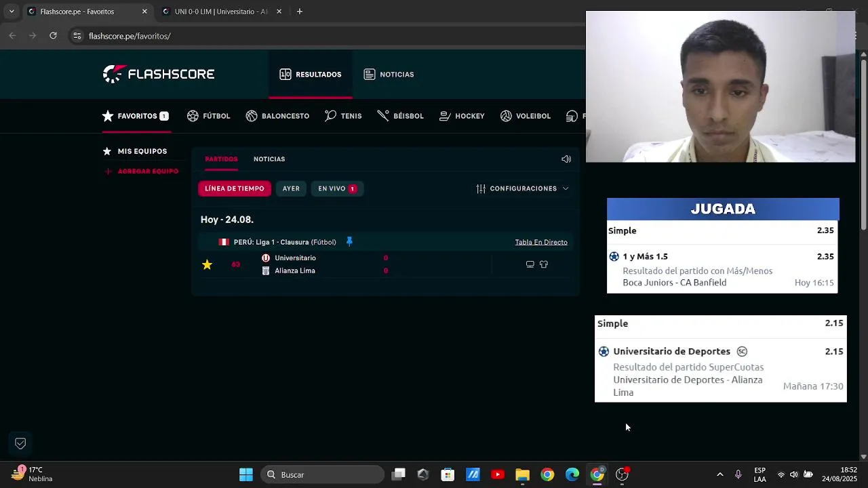This screenshot has height=488, width=868.
Task: Open File Explorer from the taskbar
Action: (x=522, y=474)
